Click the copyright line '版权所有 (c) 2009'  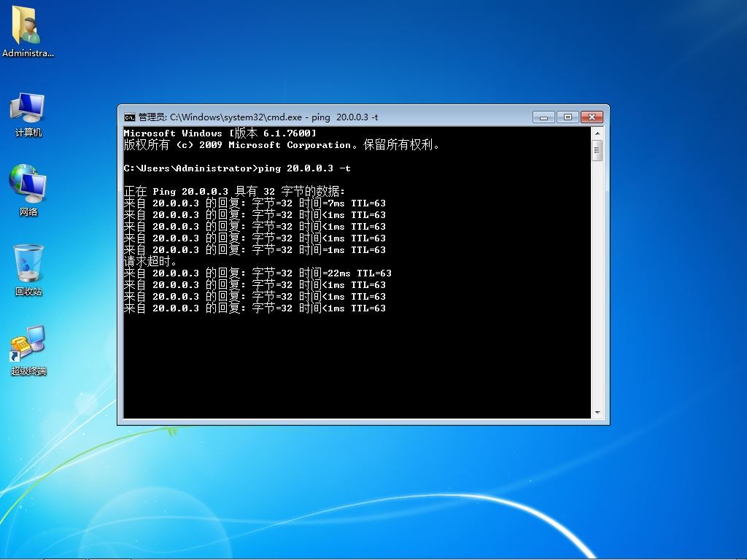[x=281, y=145]
